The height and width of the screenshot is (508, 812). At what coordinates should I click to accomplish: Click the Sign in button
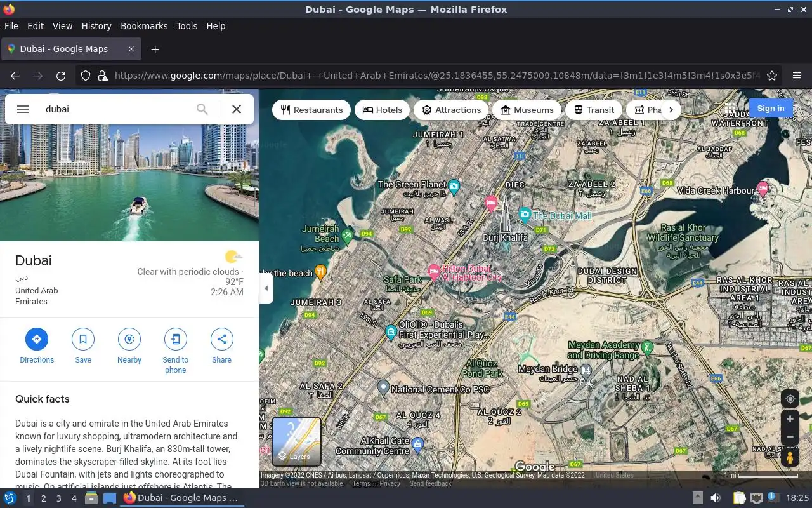[771, 109]
